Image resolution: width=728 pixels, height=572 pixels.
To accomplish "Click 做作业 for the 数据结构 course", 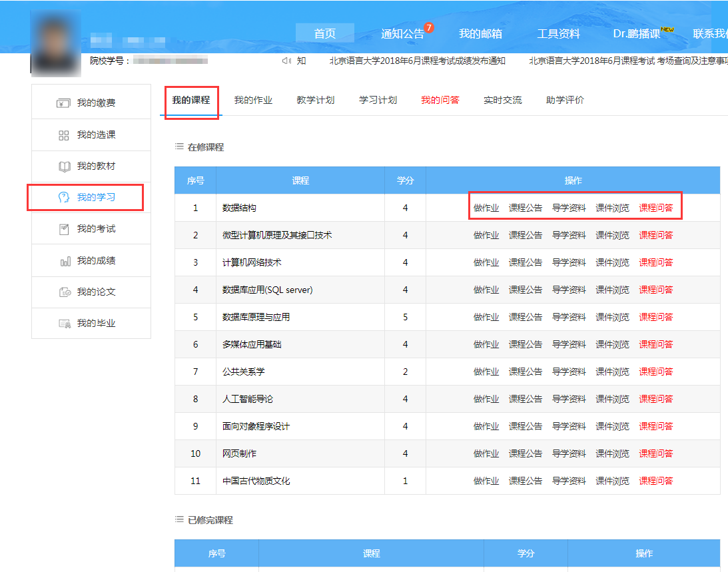I will coord(486,207).
